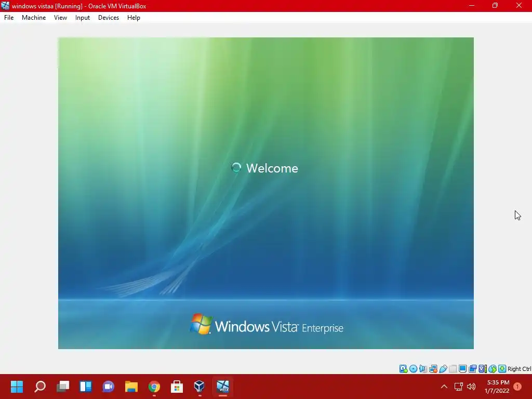Viewport: 532px width, 399px height.
Task: Click the volume speaker tray icon
Action: [471, 387]
